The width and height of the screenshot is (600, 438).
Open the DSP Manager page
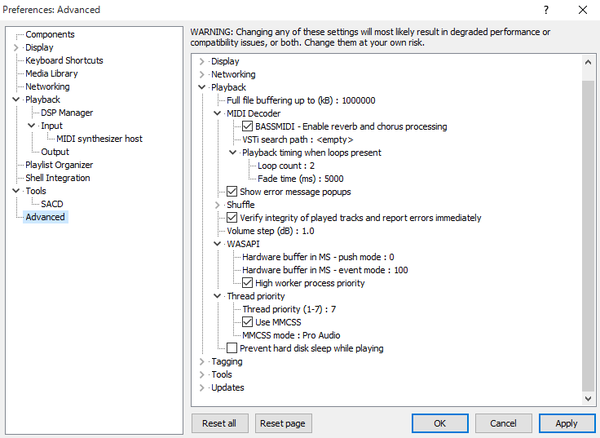(x=67, y=112)
